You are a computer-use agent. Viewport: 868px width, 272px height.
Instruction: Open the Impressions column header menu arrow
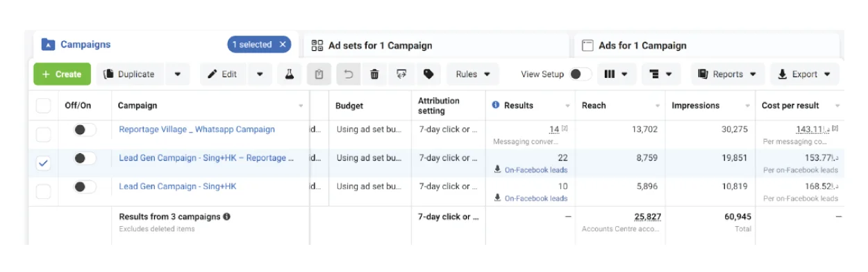[747, 106]
